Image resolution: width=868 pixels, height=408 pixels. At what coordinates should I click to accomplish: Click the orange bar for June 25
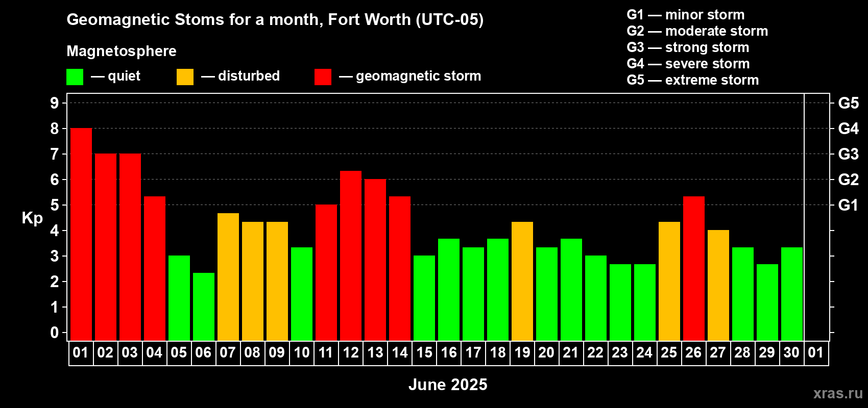(669, 281)
